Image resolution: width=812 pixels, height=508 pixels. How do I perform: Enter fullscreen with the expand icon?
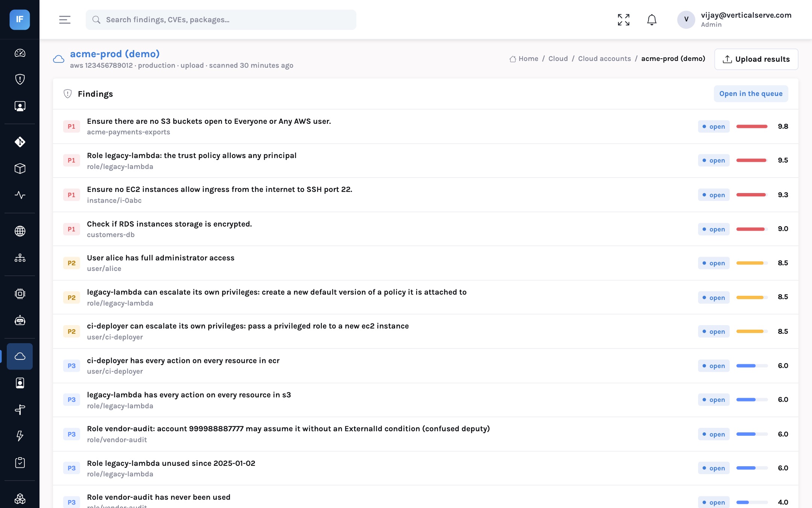coord(624,20)
